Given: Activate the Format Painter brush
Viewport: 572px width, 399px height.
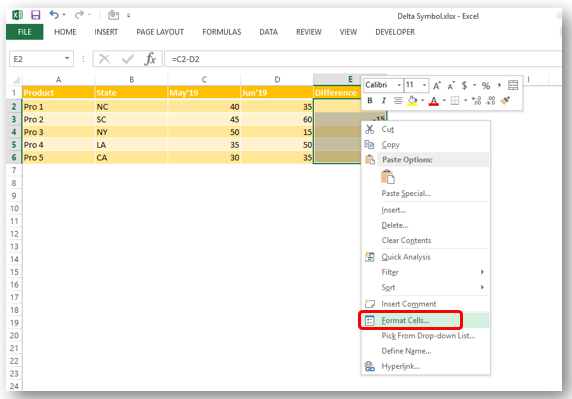Looking at the screenshot, I should click(505, 100).
